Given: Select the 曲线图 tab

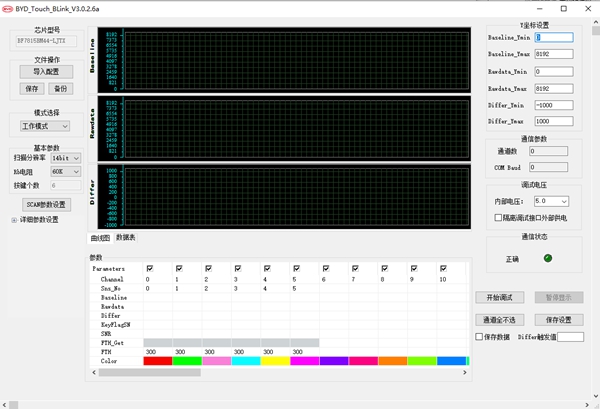Looking at the screenshot, I should pos(100,237).
